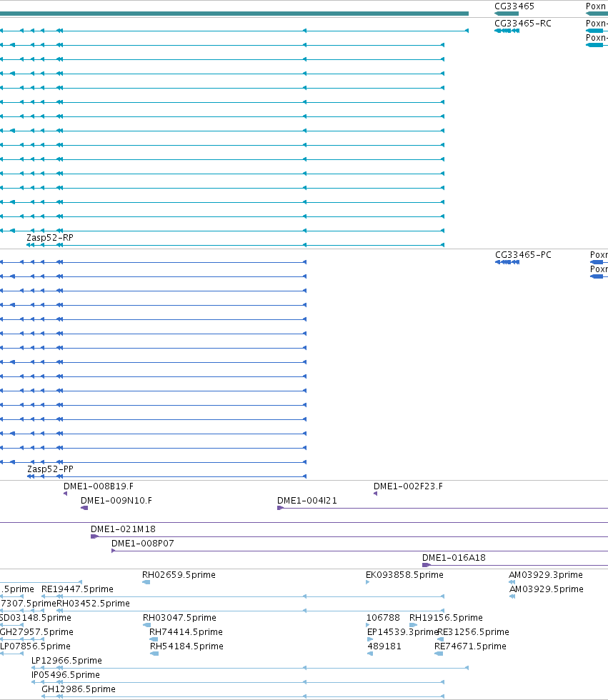Click the DME1-008B19.F feature label
The image size is (608, 700).
pyautogui.click(x=98, y=486)
